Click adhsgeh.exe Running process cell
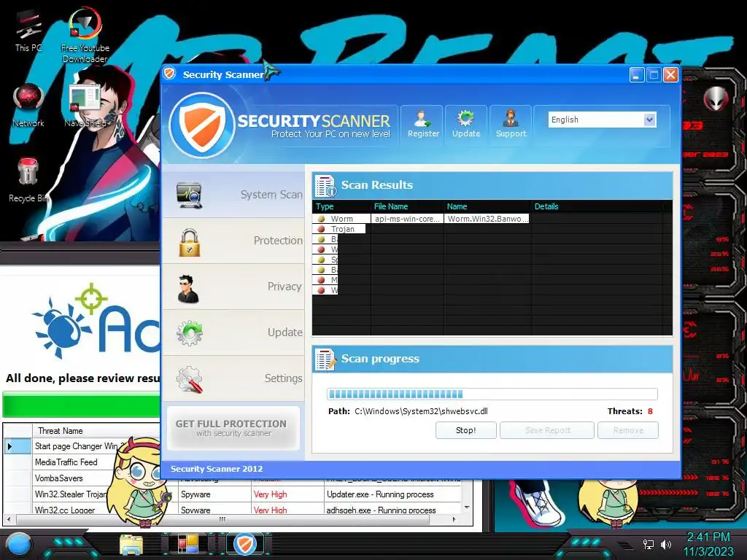 (392, 510)
